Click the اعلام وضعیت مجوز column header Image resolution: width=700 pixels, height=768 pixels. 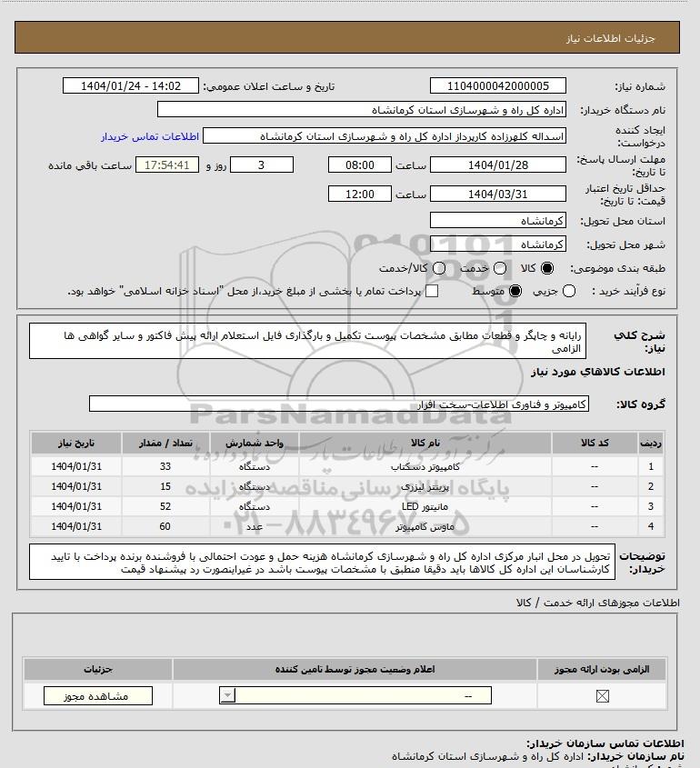tap(355, 670)
